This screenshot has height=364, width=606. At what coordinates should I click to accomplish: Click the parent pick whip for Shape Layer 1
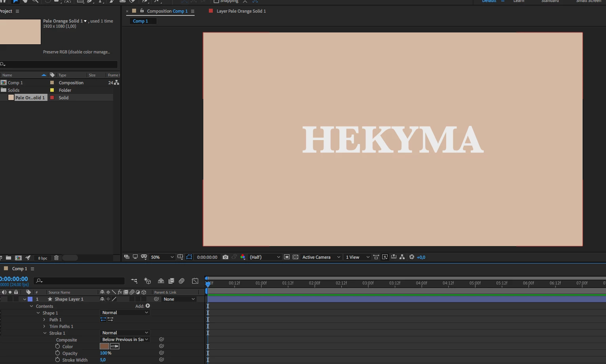tap(156, 299)
